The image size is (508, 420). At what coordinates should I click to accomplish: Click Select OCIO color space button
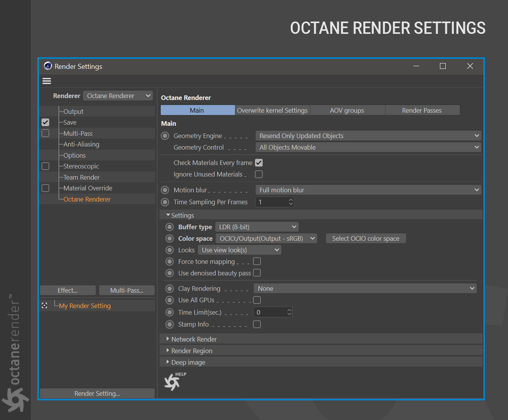pyautogui.click(x=366, y=238)
